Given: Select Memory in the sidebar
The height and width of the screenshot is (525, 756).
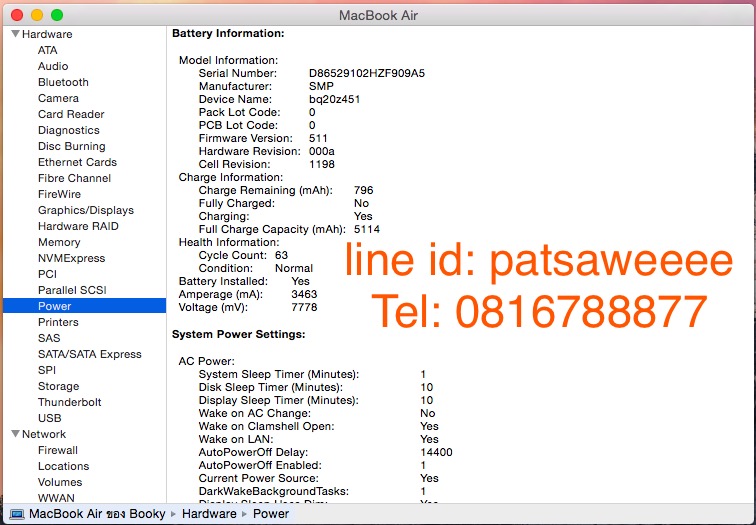Looking at the screenshot, I should point(59,242).
